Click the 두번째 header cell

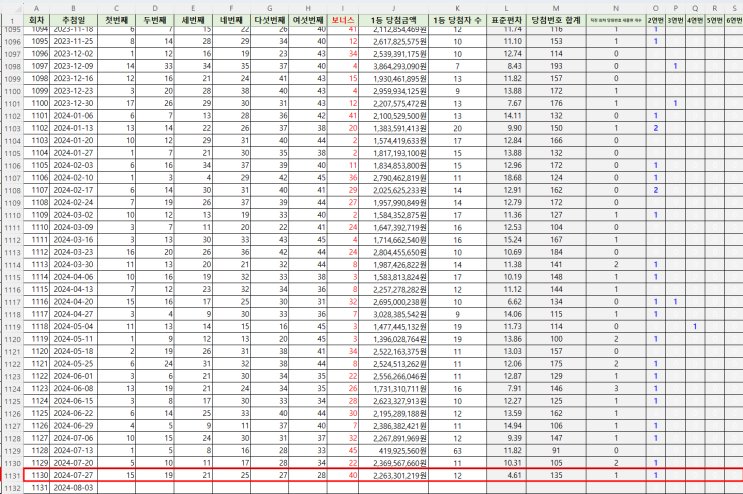(155, 20)
